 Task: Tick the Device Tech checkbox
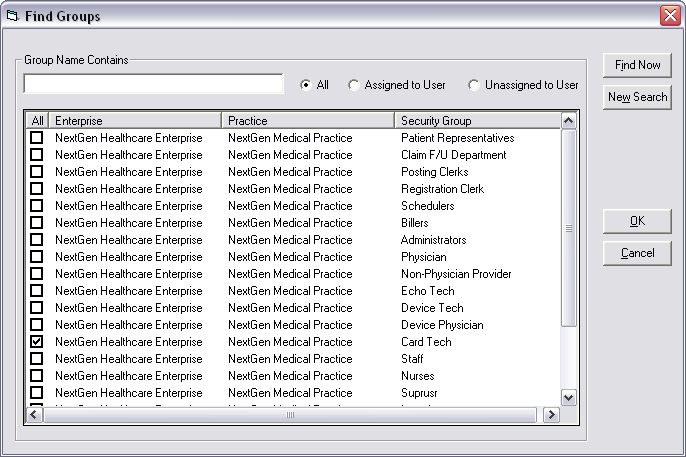[x=37, y=308]
